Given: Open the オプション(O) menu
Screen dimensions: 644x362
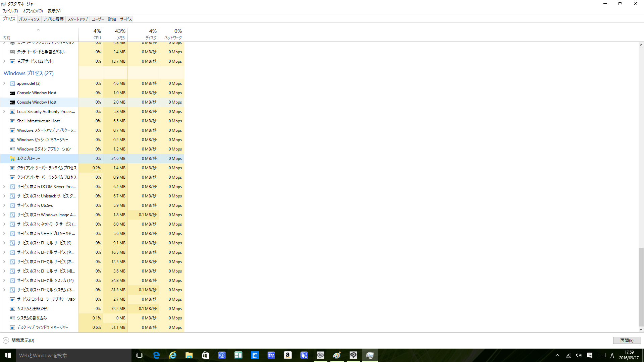Looking at the screenshot, I should pos(33,11).
